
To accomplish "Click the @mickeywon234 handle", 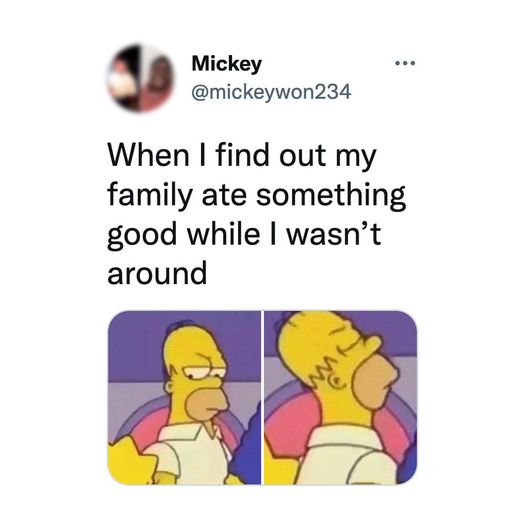I will point(271,92).
